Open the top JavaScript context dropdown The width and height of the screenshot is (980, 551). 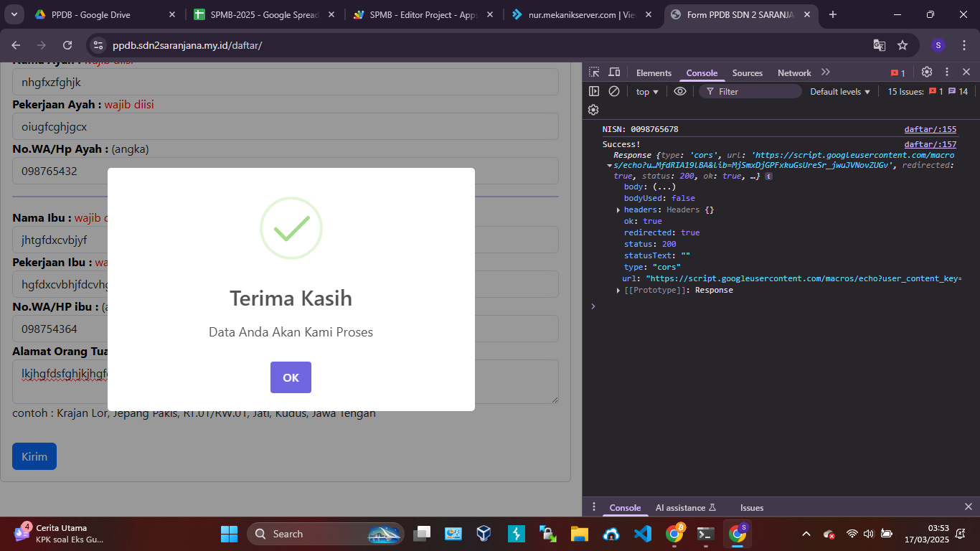[x=647, y=92]
